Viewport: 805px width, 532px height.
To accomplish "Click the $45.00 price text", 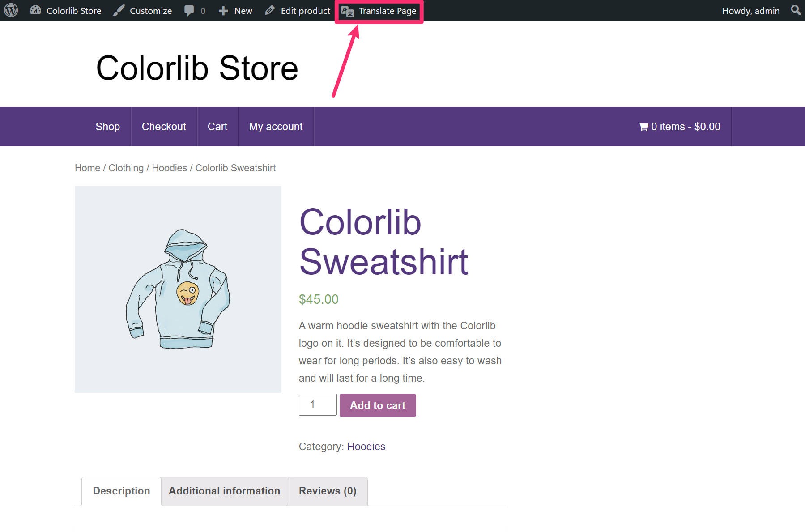I will pyautogui.click(x=319, y=299).
